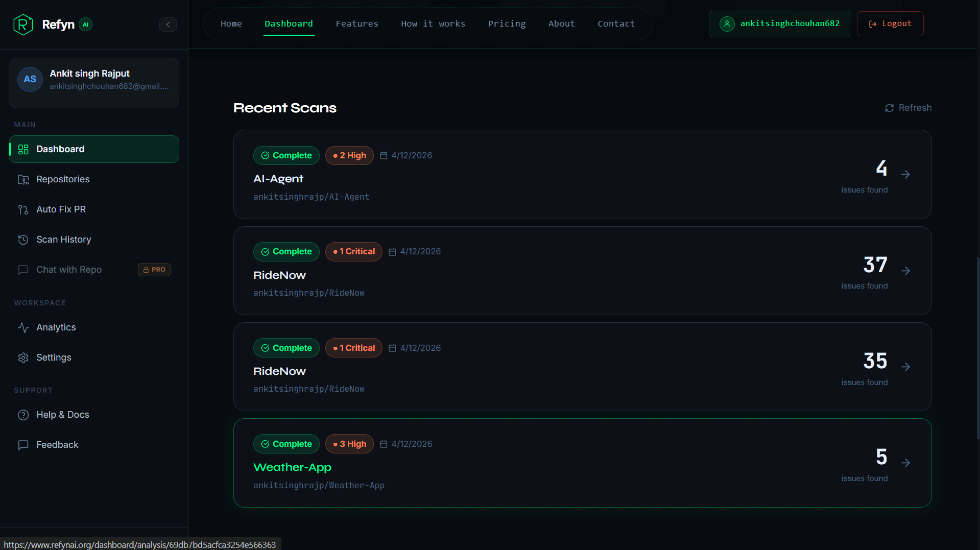Collapse the sidebar with the chevron
The height and width of the screenshot is (550, 980).
click(x=168, y=24)
